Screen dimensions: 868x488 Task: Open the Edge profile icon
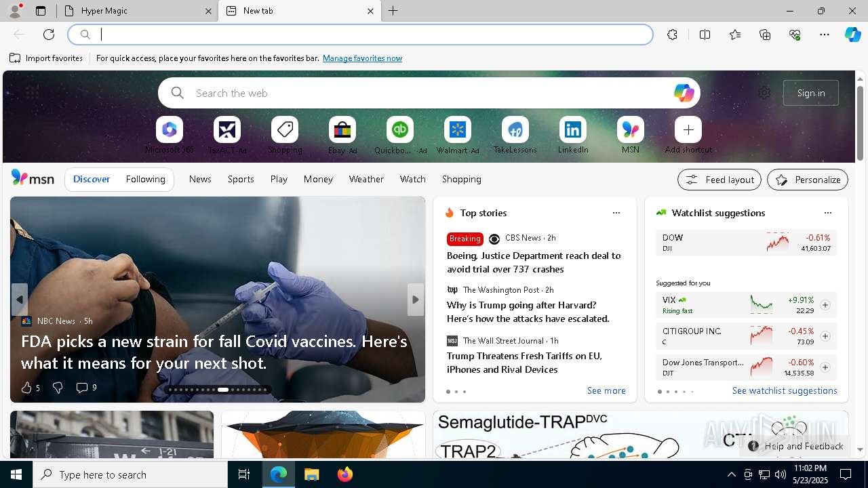click(14, 11)
